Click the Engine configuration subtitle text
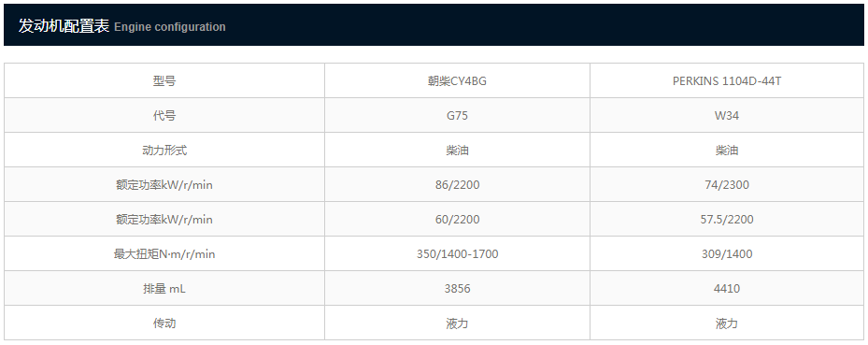The width and height of the screenshot is (868, 345). pyautogui.click(x=170, y=27)
